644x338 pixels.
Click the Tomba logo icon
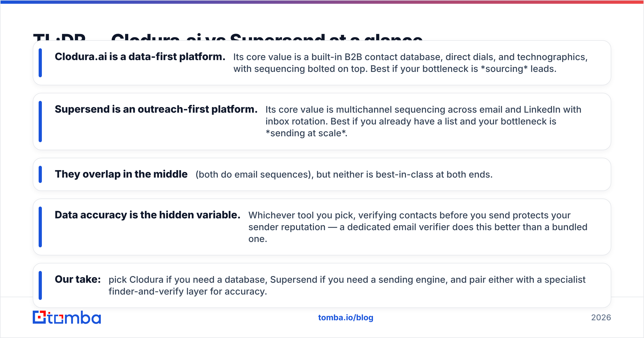(39, 317)
